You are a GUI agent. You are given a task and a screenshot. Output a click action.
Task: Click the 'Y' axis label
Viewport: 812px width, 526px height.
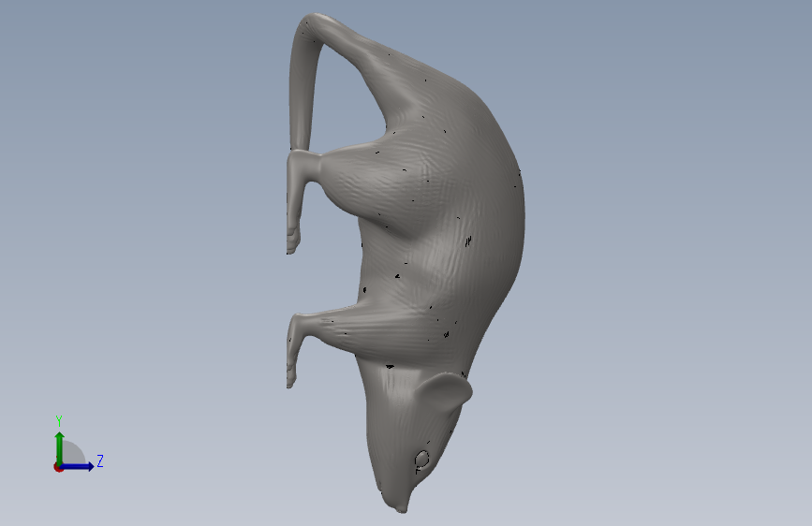point(59,421)
